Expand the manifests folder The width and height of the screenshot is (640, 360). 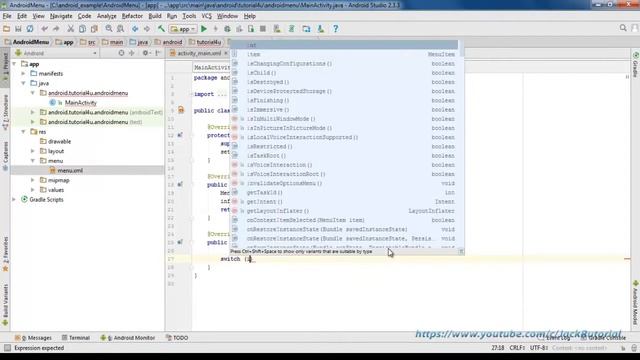(24, 73)
